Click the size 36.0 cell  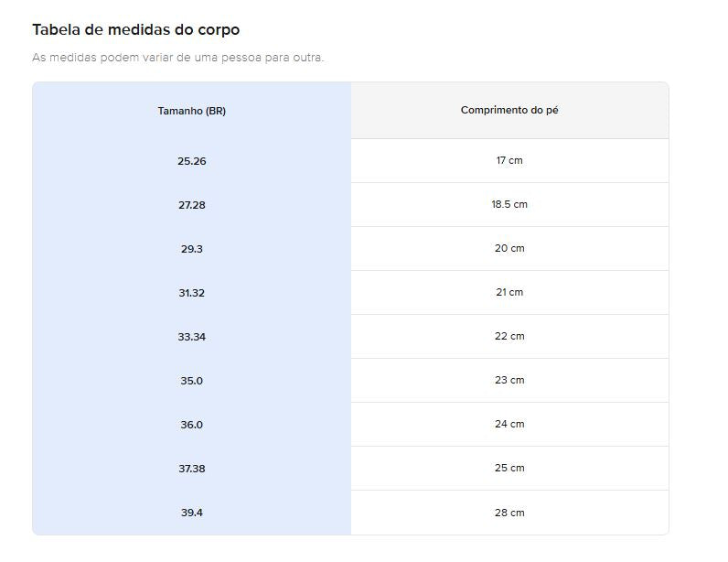(191, 425)
